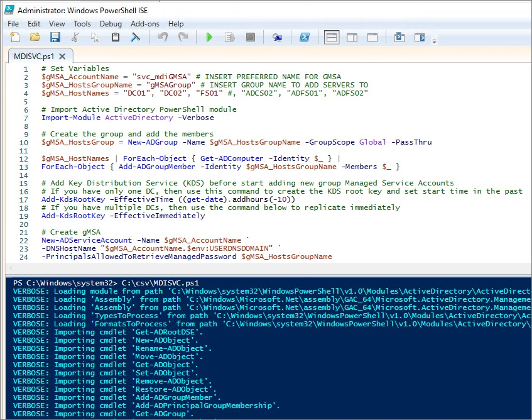Click '-DNSHostName' parameter on line 23
Image resolution: width=532 pixels, height=420 pixels.
[x=68, y=248]
